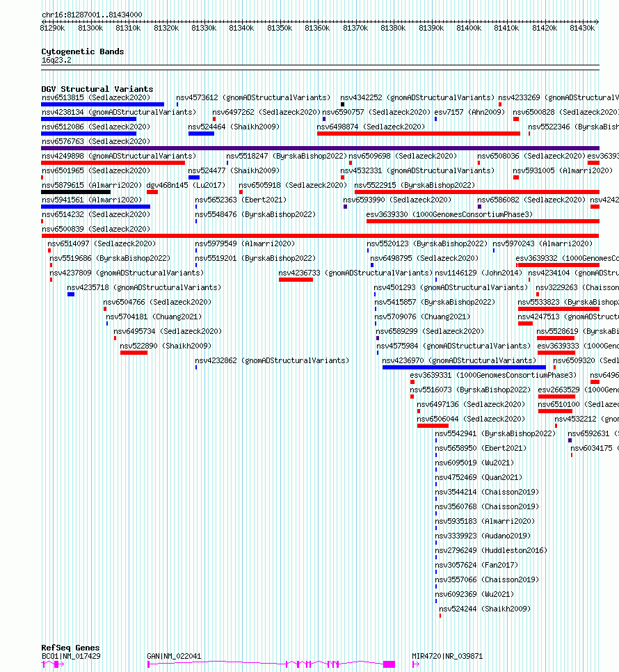
Task: Open nsv5704181 (Chuang2021) label
Action: [154, 317]
